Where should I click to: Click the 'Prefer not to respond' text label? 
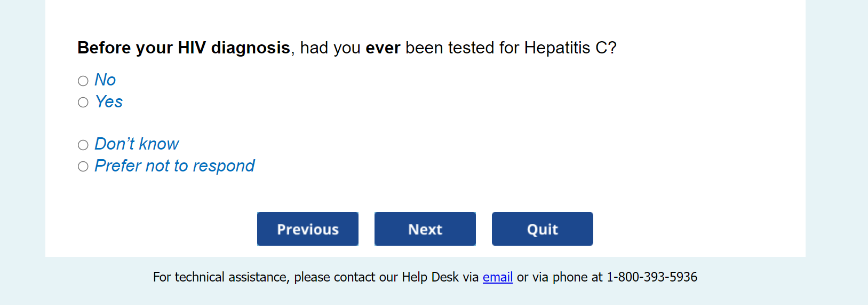coord(174,166)
